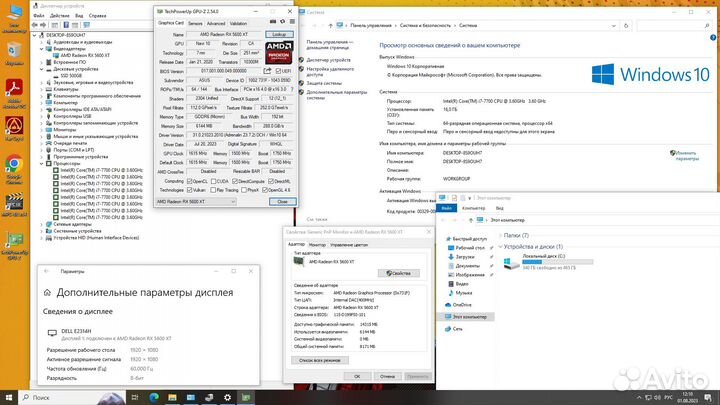Click the Close button in GPU-Z
The height and width of the screenshot is (405, 720).
282,202
